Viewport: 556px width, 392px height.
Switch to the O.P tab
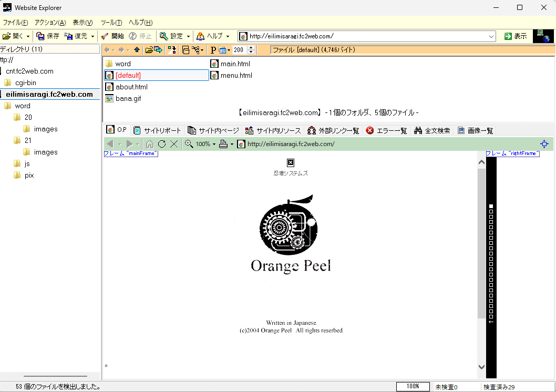coord(117,130)
